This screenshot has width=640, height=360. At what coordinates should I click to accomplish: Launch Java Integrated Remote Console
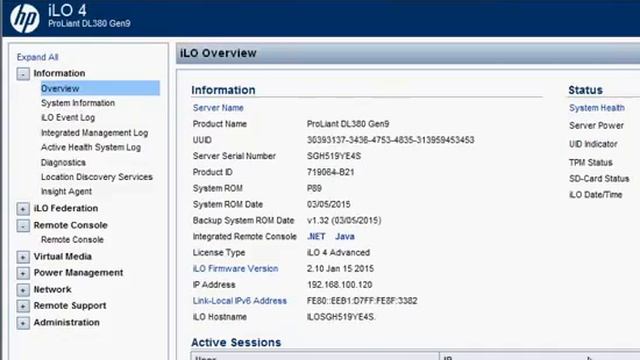coord(345,236)
